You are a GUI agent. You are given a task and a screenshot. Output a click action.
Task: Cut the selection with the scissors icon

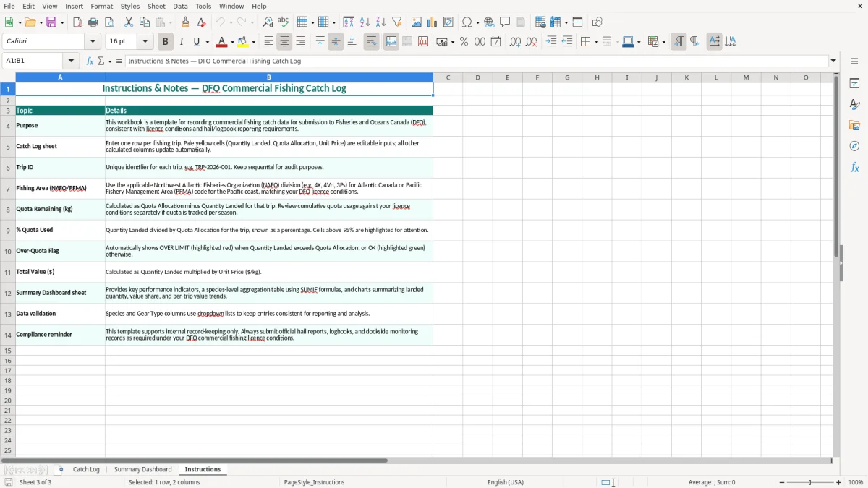[x=129, y=22]
